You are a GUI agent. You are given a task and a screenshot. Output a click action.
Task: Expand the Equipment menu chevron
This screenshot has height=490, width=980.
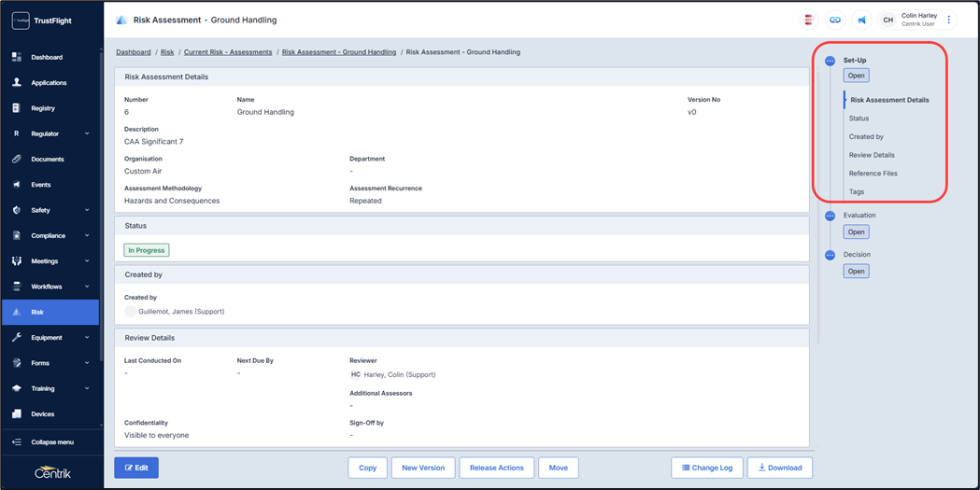click(87, 338)
